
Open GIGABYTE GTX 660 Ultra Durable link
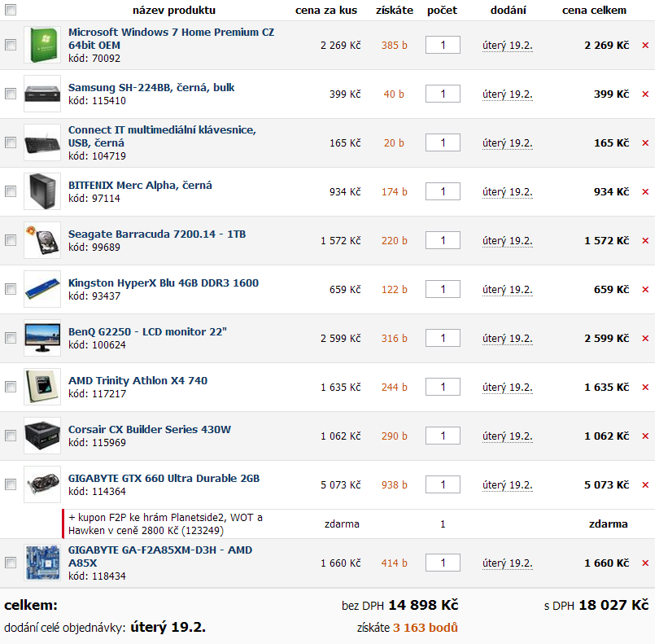(164, 478)
